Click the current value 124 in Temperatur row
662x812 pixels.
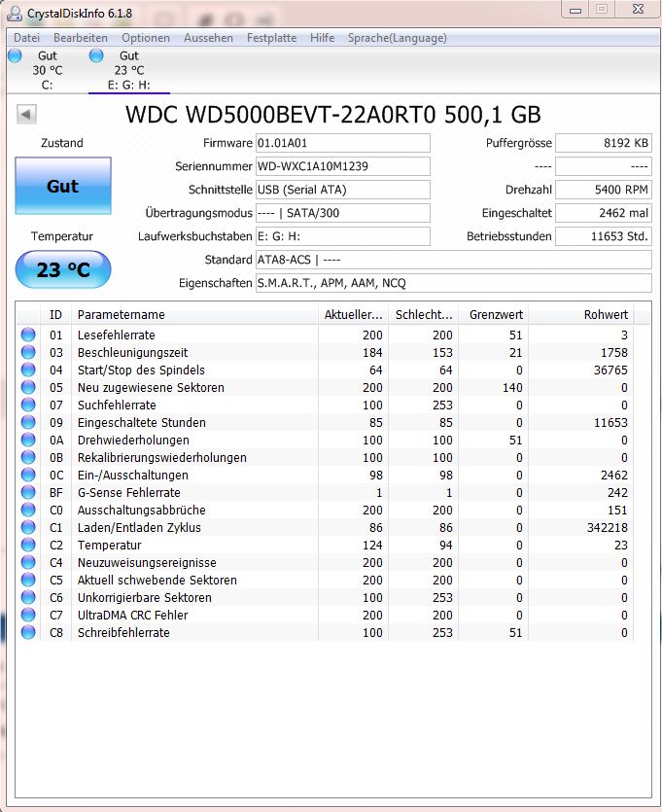click(372, 546)
